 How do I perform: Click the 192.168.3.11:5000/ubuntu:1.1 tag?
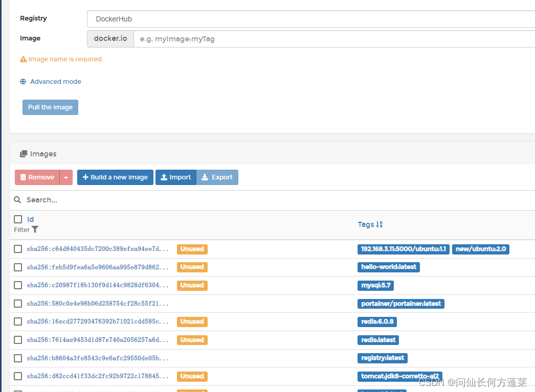click(404, 249)
